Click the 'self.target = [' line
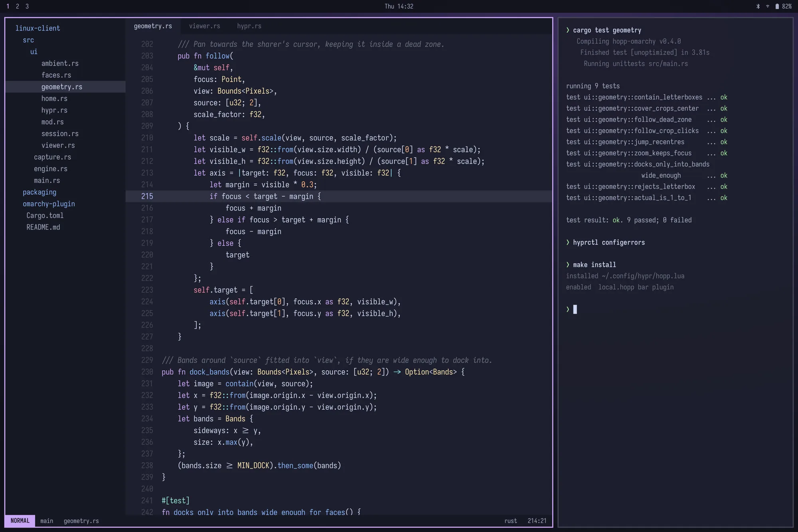The image size is (798, 532). click(x=223, y=290)
